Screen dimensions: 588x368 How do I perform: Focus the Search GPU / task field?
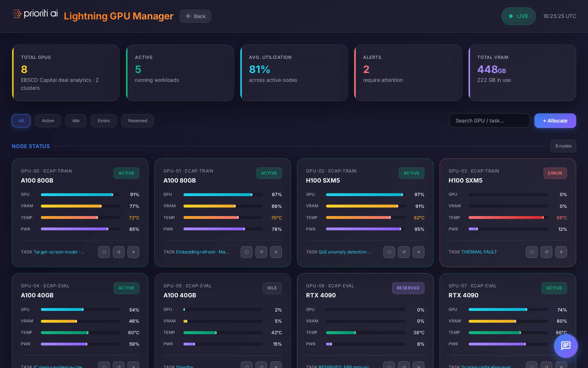(489, 121)
